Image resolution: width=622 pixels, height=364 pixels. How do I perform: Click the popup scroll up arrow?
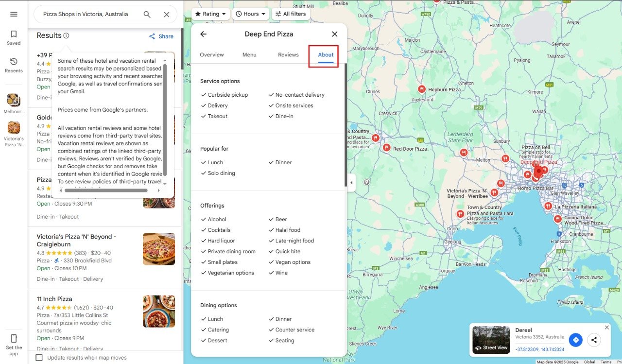pyautogui.click(x=165, y=60)
